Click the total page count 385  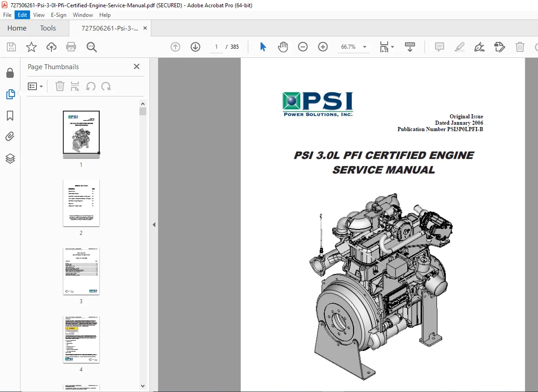235,47
